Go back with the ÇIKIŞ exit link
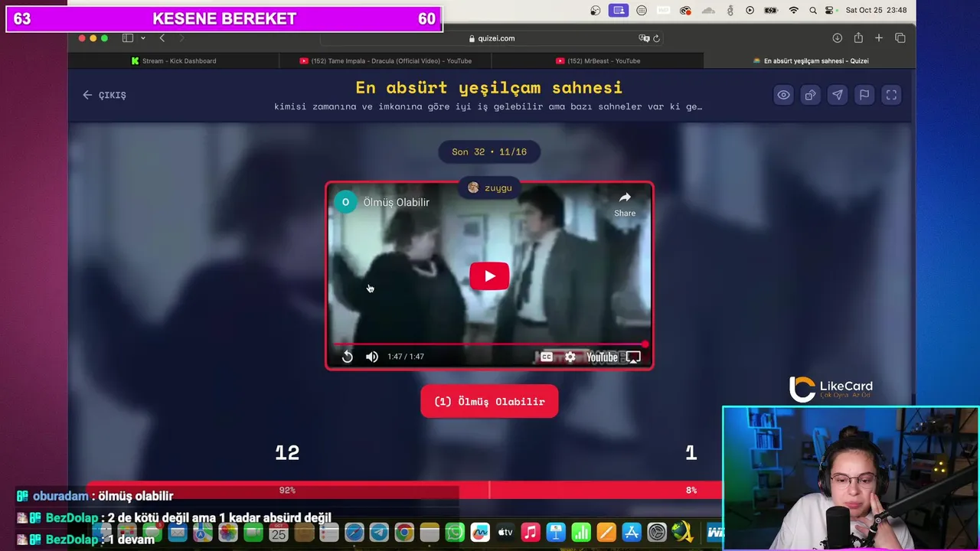The height and width of the screenshot is (551, 980). pyautogui.click(x=104, y=95)
